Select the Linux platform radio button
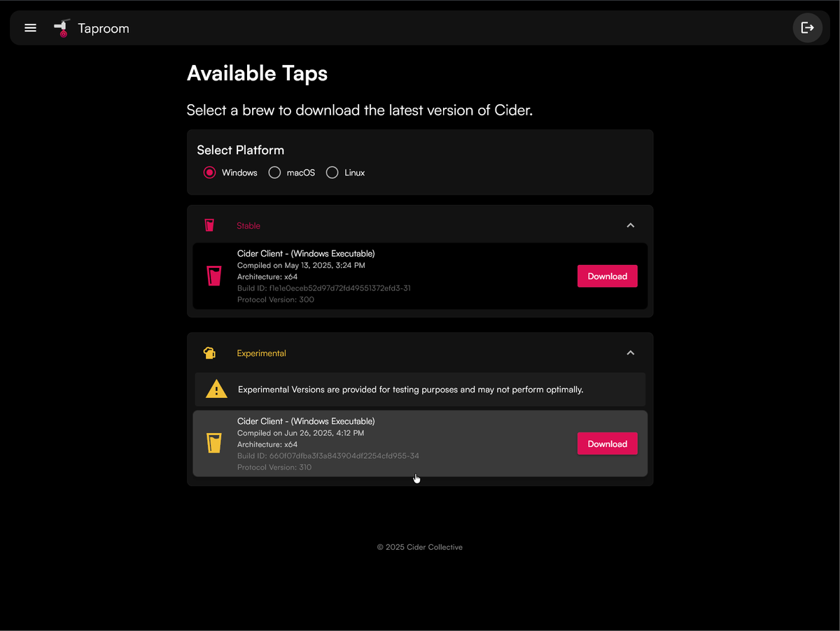 [x=332, y=173]
